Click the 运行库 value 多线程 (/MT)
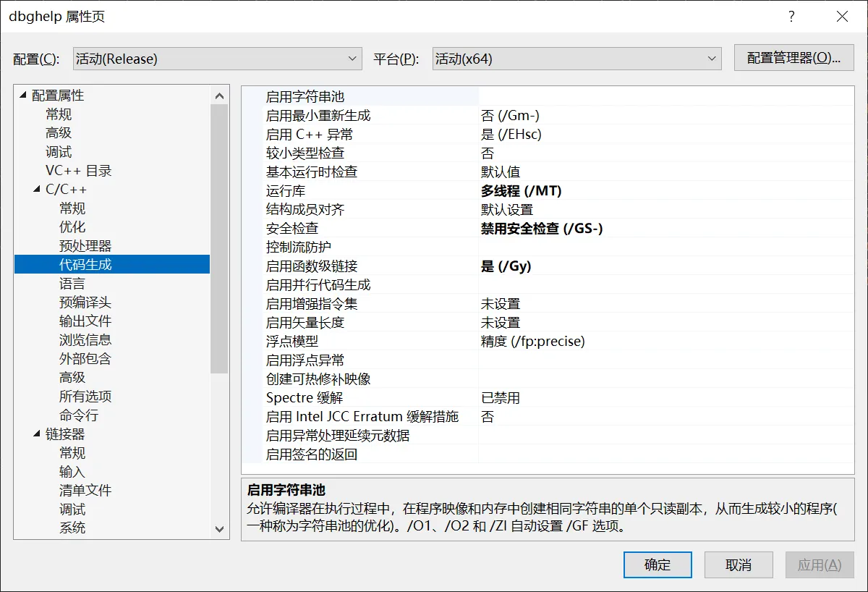Screen dimensions: 868x592 click(521, 191)
